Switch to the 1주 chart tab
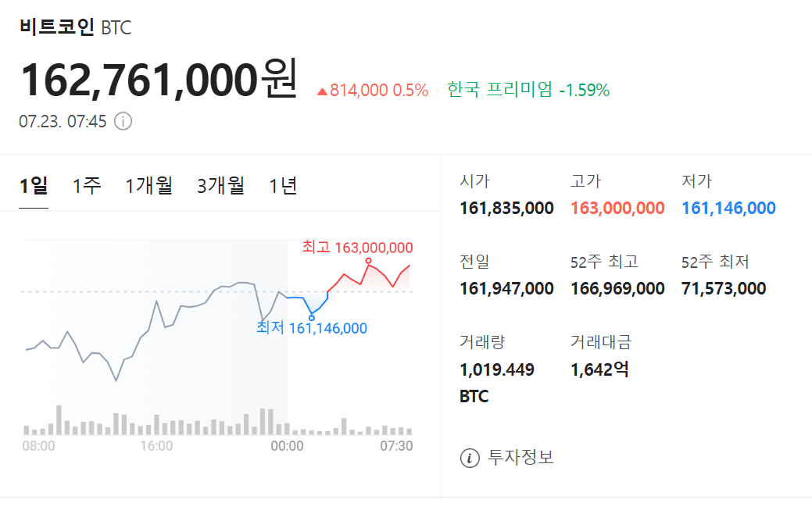 tap(88, 186)
